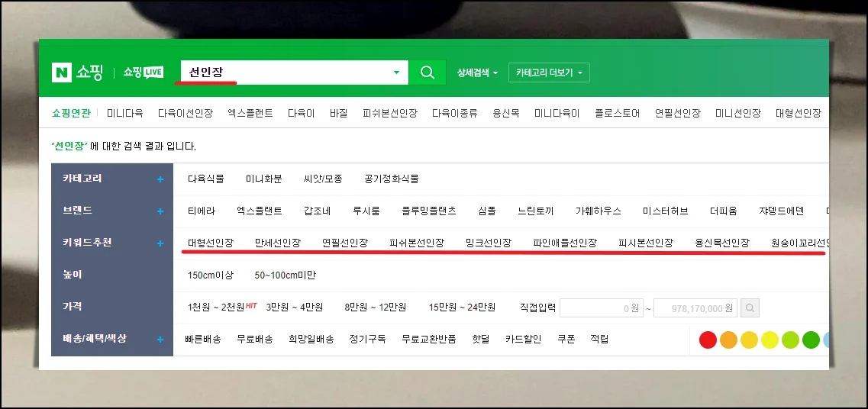Screen dimensions: 868x409
Task: Select recommended keyword 대형선인장
Action: pyautogui.click(x=211, y=243)
